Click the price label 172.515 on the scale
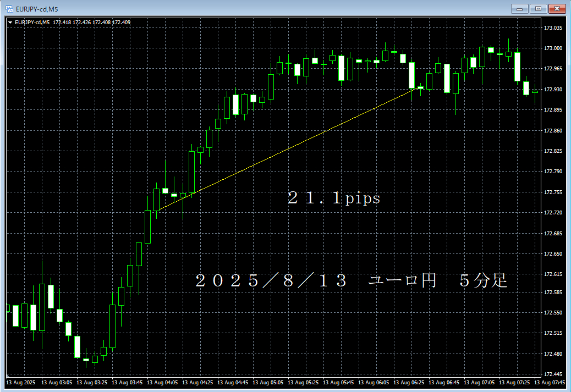This screenshot has width=571, height=392. (x=553, y=333)
